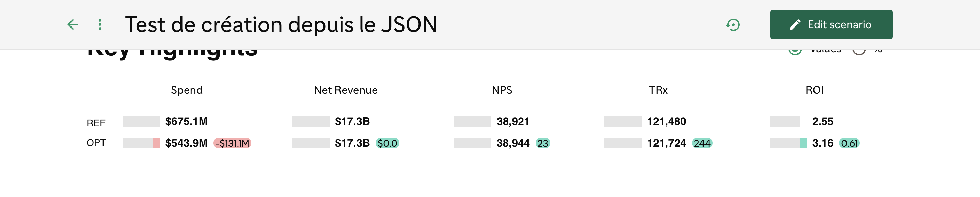Click the Net Revenue column header
Viewport: 980px width, 197px height.
point(345,90)
